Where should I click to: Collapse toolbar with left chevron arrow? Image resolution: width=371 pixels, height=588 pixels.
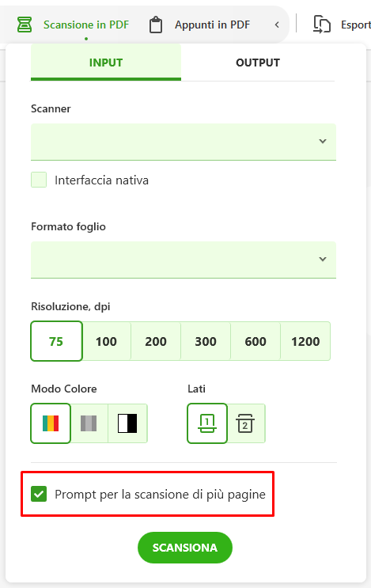click(x=277, y=25)
